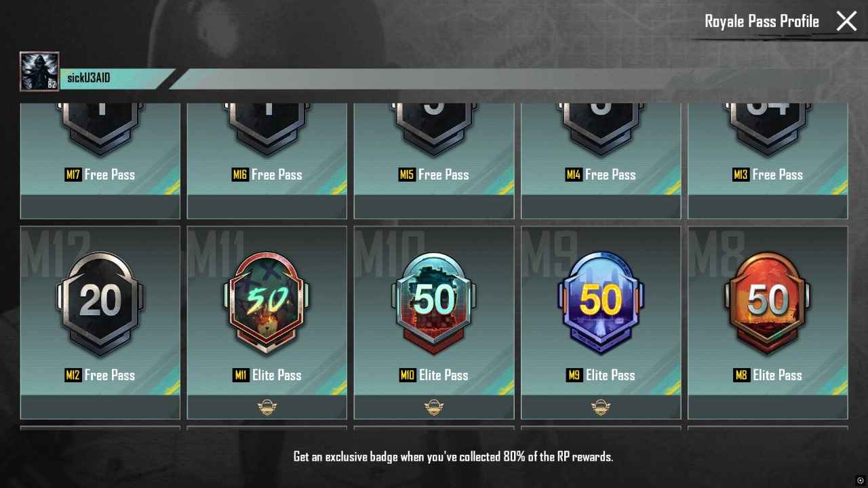Viewport: 868px width, 488px height.
Task: Click the sickU3AID player avatar
Action: pyautogui.click(x=39, y=71)
